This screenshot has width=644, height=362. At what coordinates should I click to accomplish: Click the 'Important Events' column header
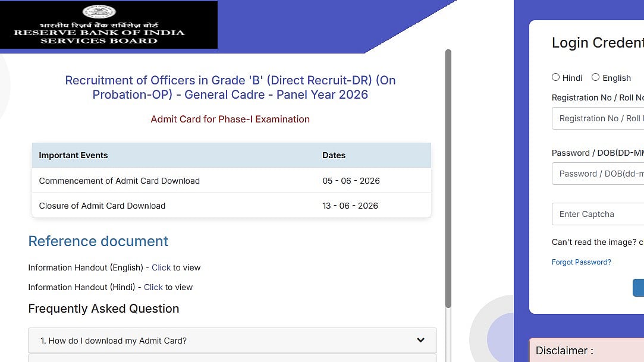tap(74, 155)
